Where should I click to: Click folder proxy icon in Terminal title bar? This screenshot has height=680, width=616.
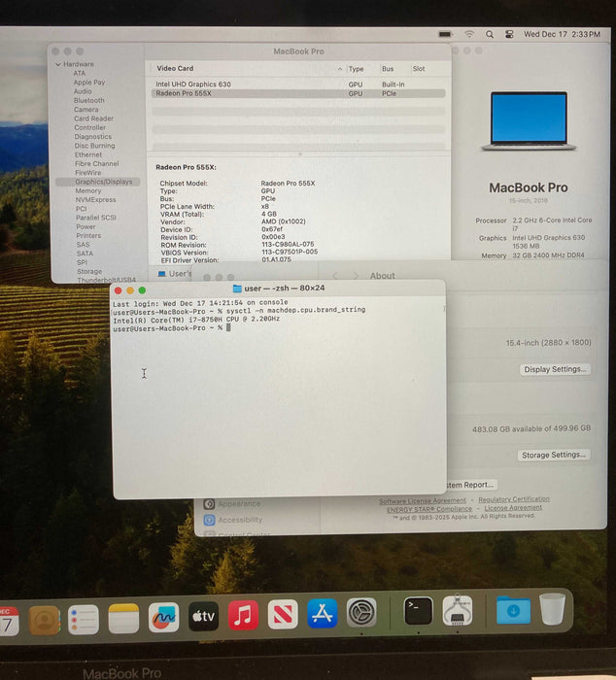pyautogui.click(x=237, y=289)
